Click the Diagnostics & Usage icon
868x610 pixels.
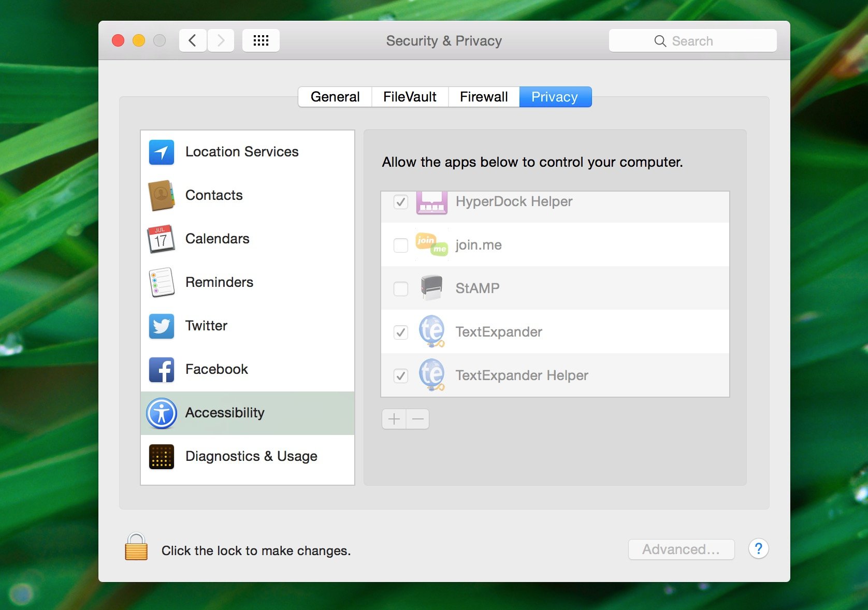point(162,457)
